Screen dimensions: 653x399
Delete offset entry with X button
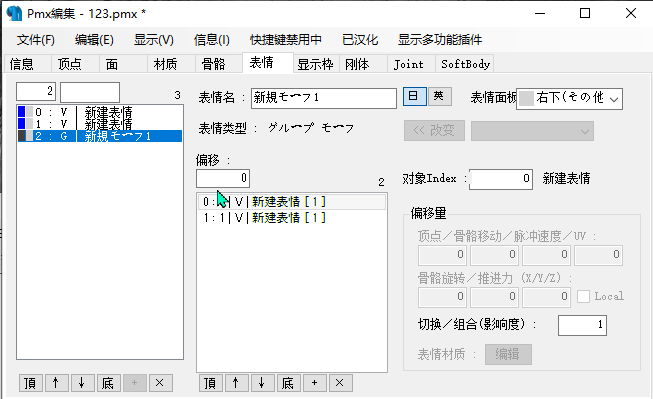tap(340, 383)
